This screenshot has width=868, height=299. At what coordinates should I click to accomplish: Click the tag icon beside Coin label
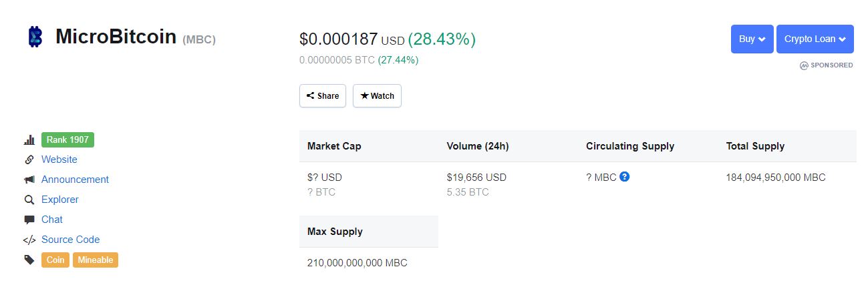29,260
